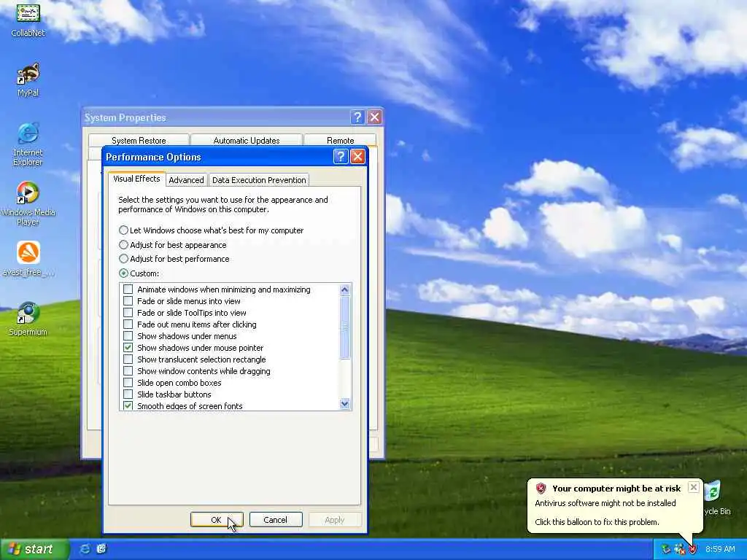Viewport: 747px width, 560px height.
Task: Enable 'Show shadows under menus' checkbox
Action: coord(128,336)
